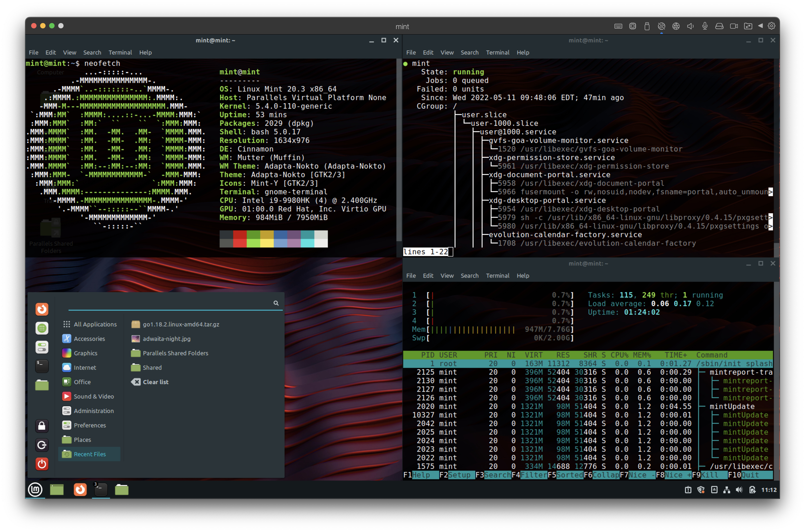Click the globe network icon in Parallels bar
Viewport: 805px width, 532px height.
click(676, 26)
